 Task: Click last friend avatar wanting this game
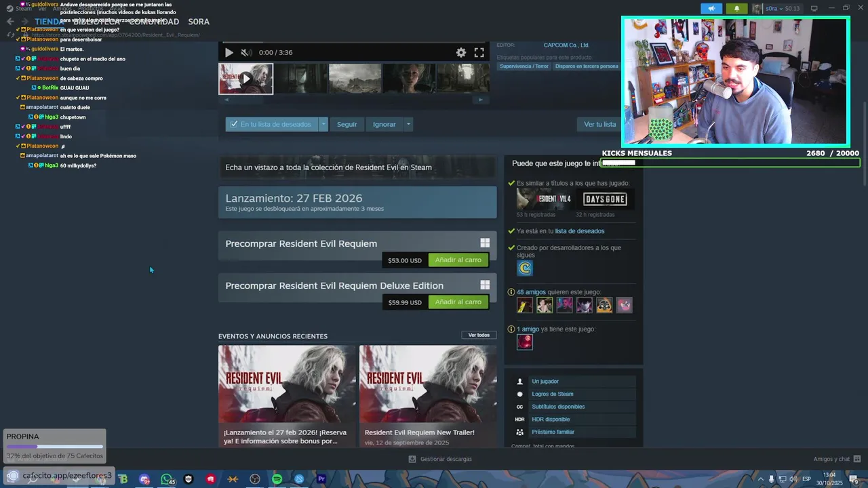(x=625, y=306)
